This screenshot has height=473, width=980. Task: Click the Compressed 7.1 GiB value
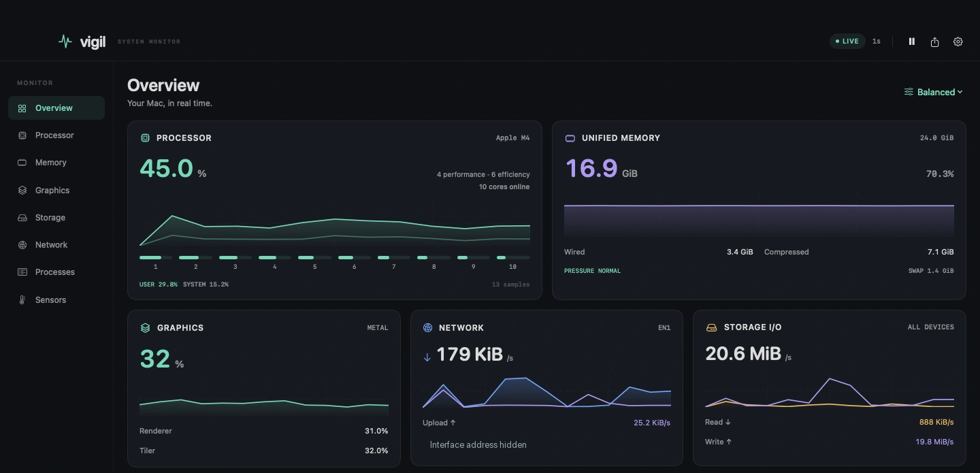tap(941, 252)
